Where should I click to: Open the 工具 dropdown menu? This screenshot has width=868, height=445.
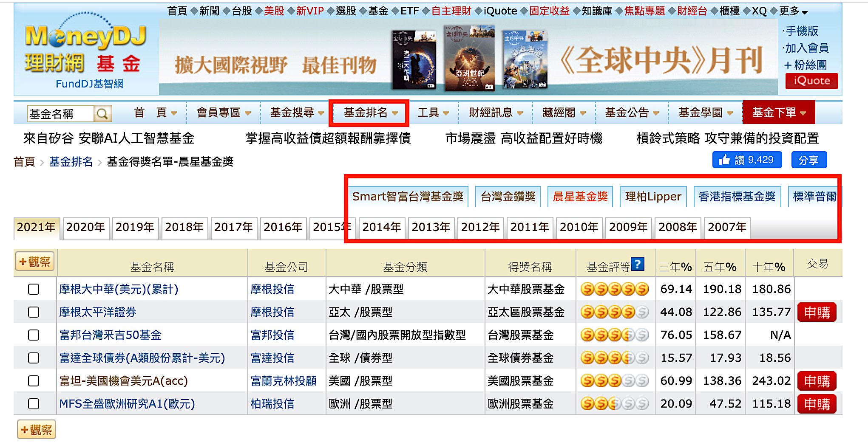pos(433,113)
